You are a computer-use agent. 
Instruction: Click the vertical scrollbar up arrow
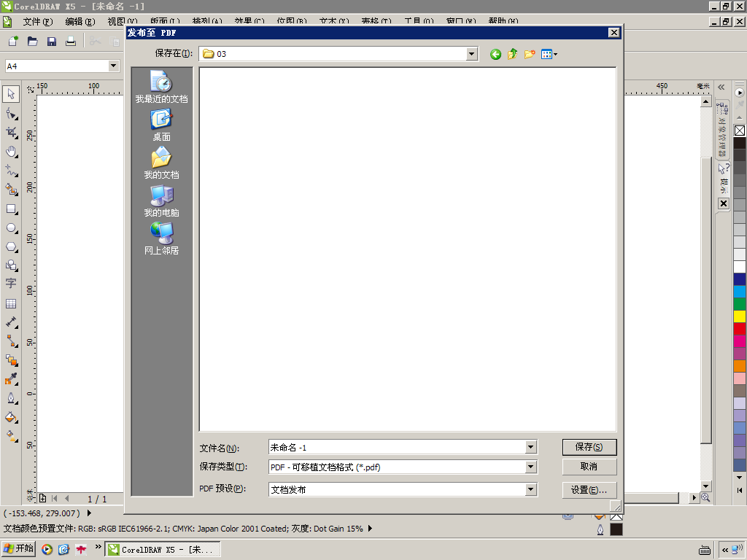pyautogui.click(x=706, y=101)
